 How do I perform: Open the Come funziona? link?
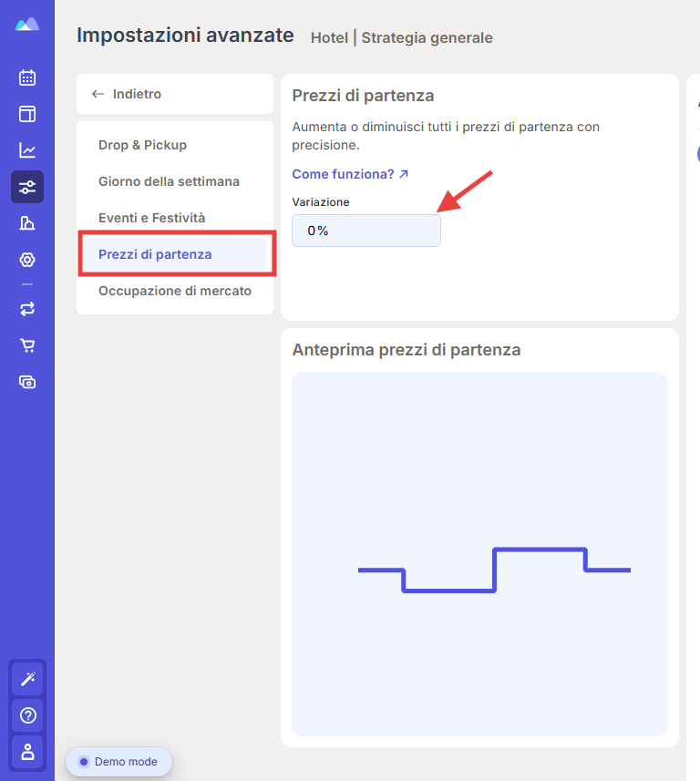click(350, 174)
